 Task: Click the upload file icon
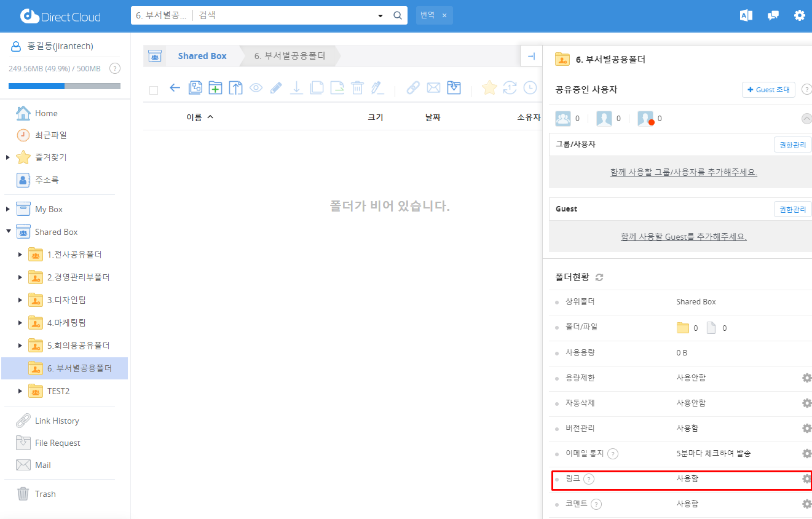coord(235,88)
